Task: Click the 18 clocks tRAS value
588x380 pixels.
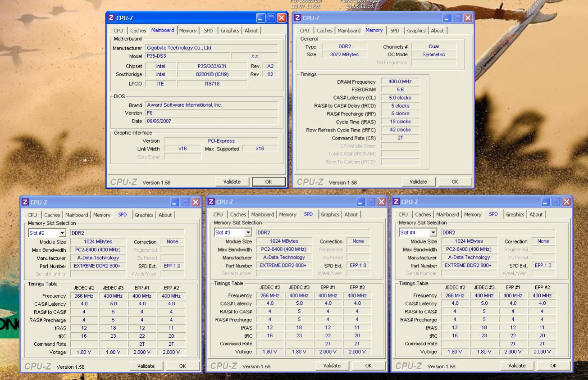Action: point(400,122)
